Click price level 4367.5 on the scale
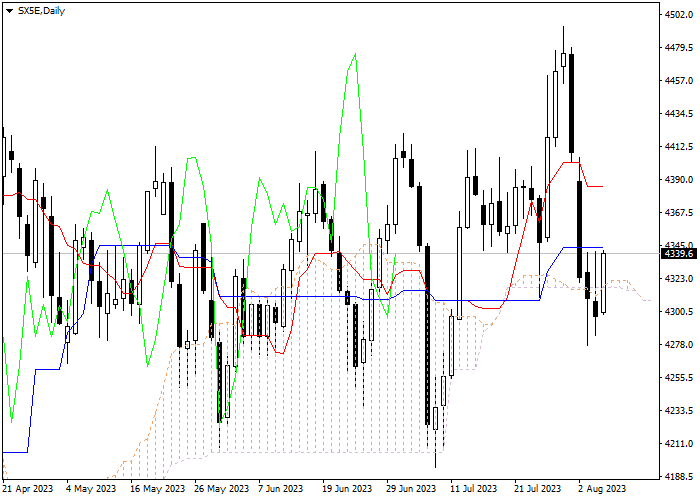This screenshot has height=500, width=700. click(x=679, y=213)
